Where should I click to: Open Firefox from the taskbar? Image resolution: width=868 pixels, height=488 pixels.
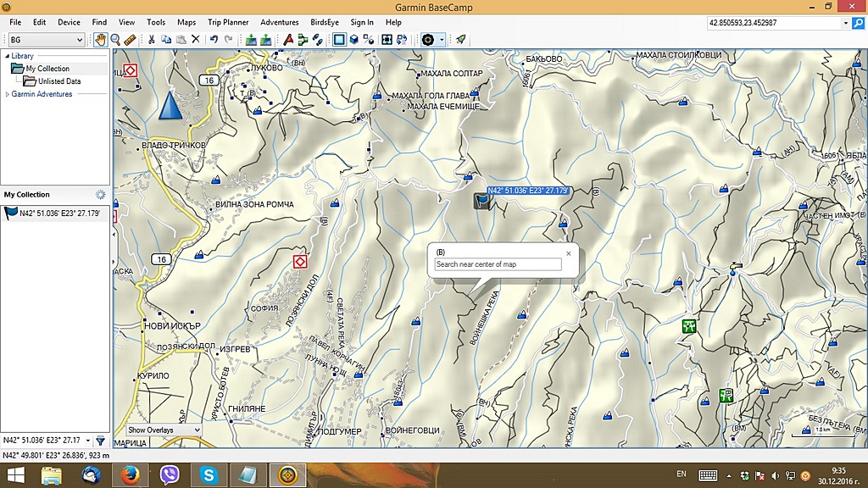coord(130,475)
